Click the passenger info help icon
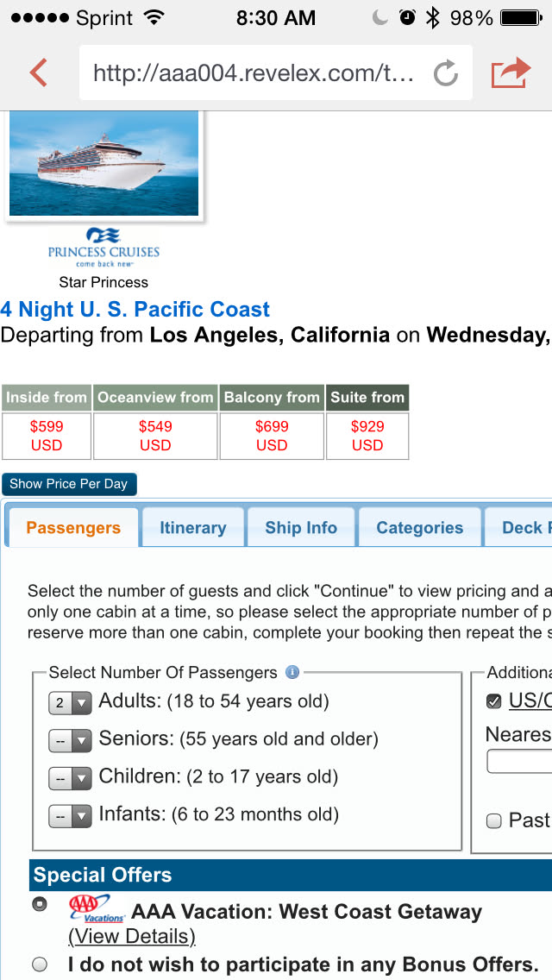Viewport: 552px width, 980px height. (292, 672)
